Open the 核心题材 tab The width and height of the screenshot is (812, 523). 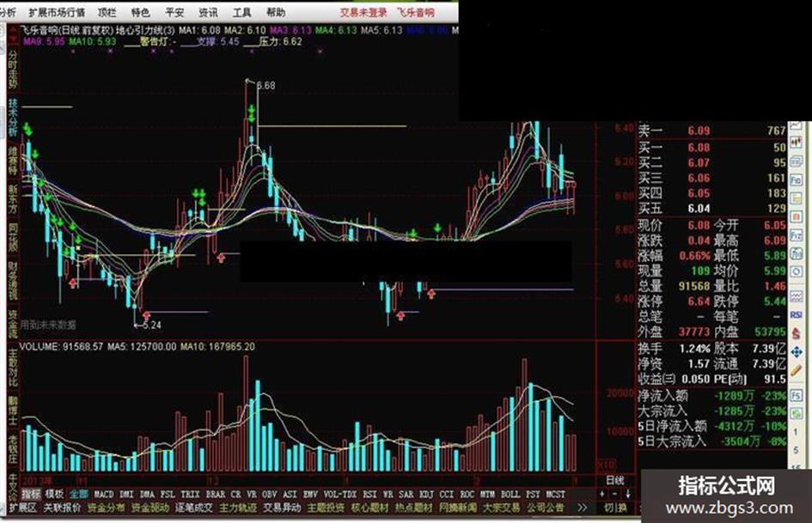pyautogui.click(x=370, y=508)
